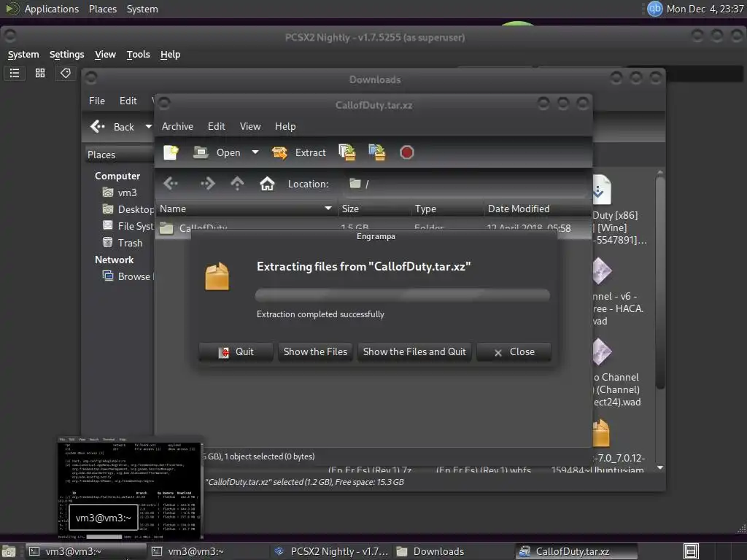The image size is (747, 560).
Task: Open the Archive menu
Action: tap(178, 126)
